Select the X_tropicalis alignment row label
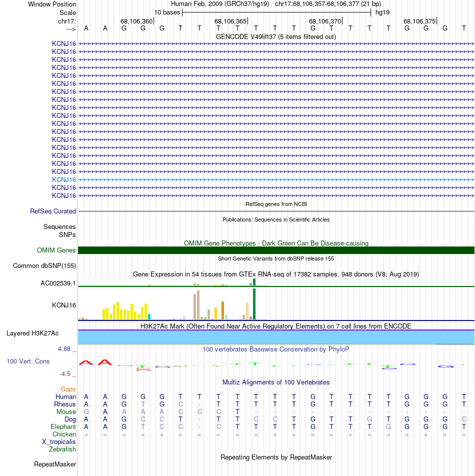Viewport: 475px width, 476px height. tap(59, 441)
